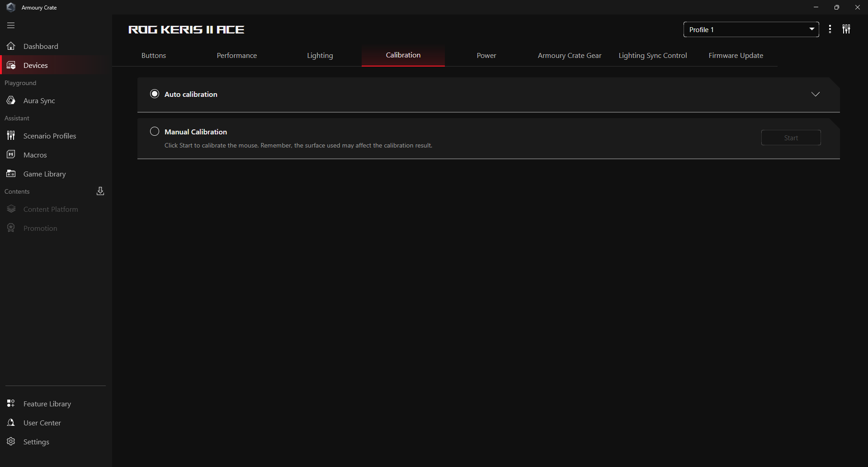Open Game Library page

point(56,174)
